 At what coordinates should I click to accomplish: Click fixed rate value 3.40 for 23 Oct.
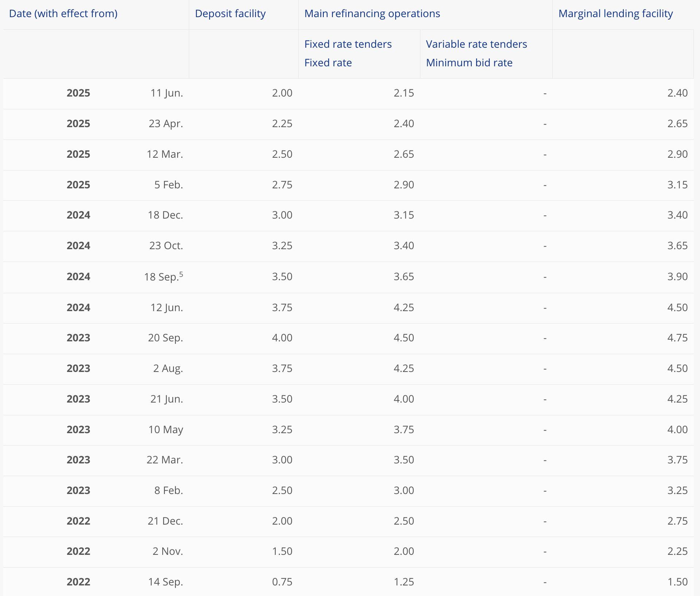pyautogui.click(x=404, y=246)
